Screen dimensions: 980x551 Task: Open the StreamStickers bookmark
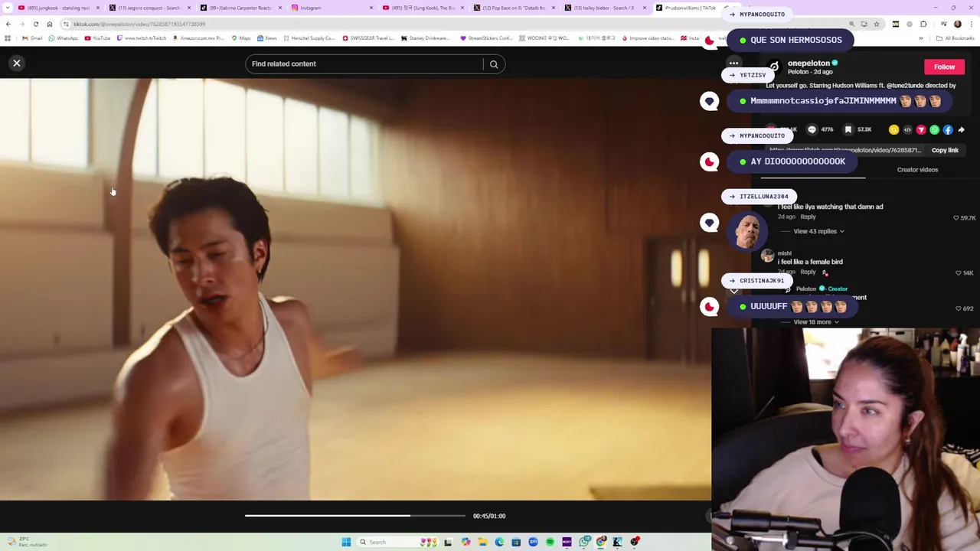tap(485, 38)
